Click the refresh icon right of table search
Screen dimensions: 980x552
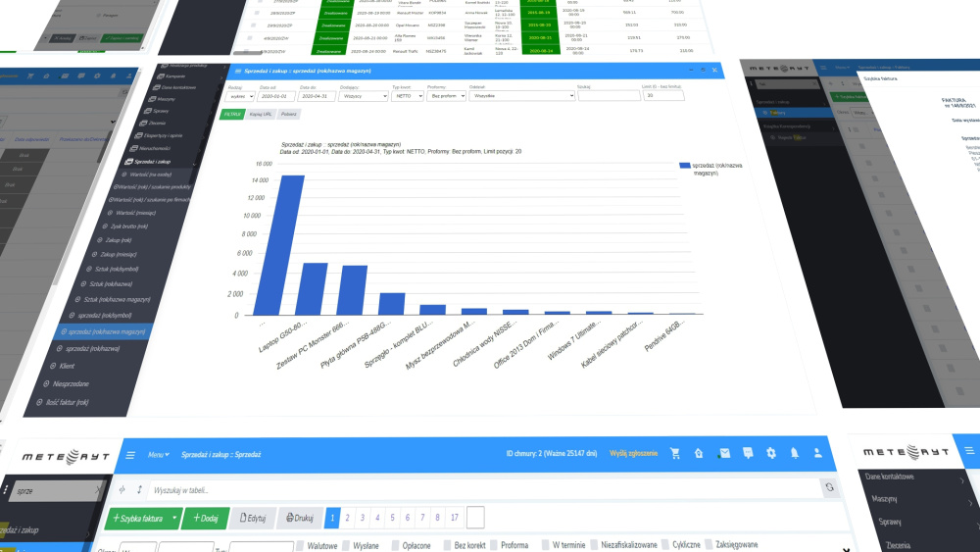[x=829, y=487]
